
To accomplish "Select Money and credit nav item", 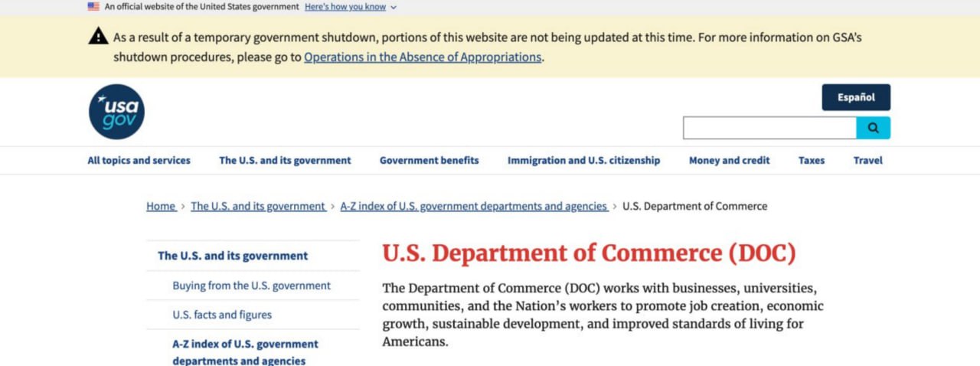I will [x=729, y=161].
